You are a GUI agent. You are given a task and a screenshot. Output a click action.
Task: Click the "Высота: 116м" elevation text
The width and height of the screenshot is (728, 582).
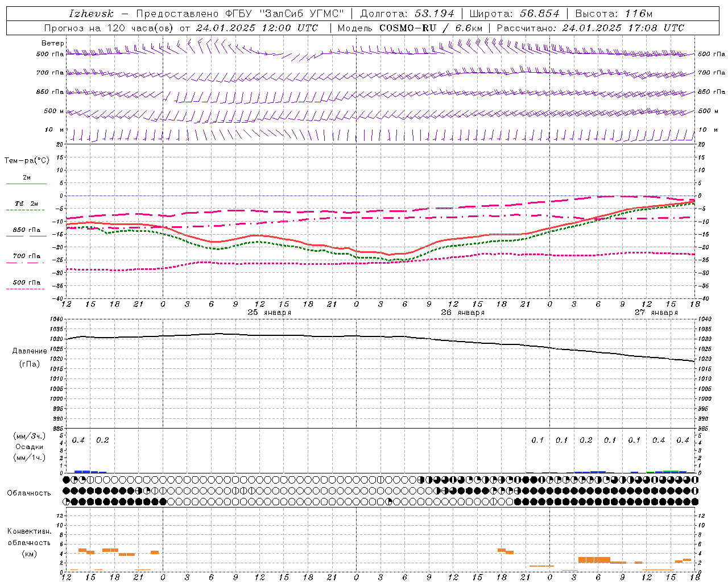tap(614, 14)
